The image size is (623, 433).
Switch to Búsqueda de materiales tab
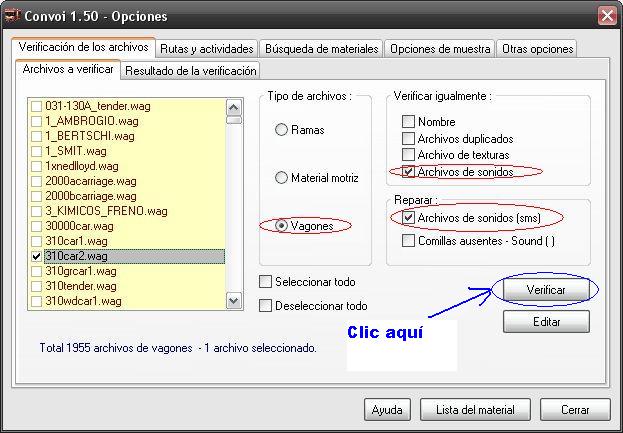click(321, 48)
